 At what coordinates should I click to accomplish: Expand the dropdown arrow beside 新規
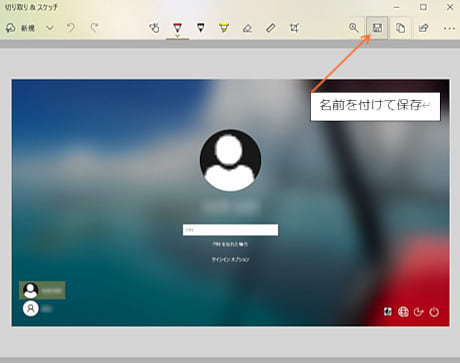pos(50,28)
